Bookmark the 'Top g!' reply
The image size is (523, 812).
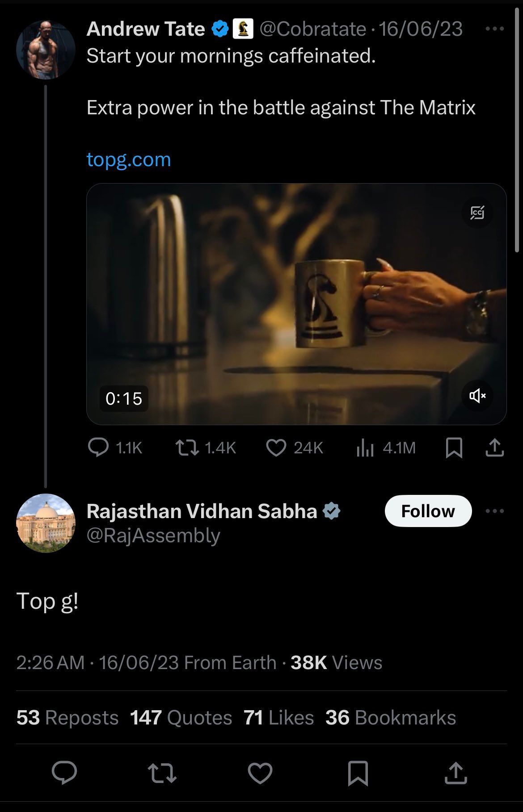click(x=358, y=773)
